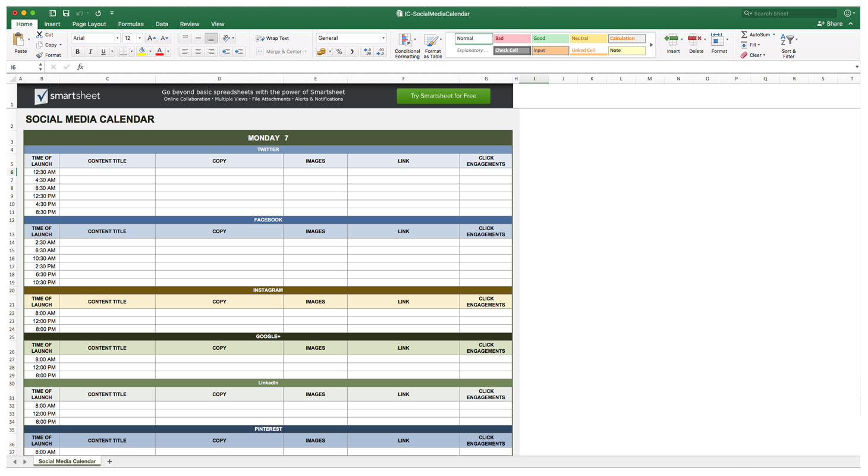This screenshot has height=476, width=868.
Task: Decrease decimal places
Action: (x=380, y=52)
